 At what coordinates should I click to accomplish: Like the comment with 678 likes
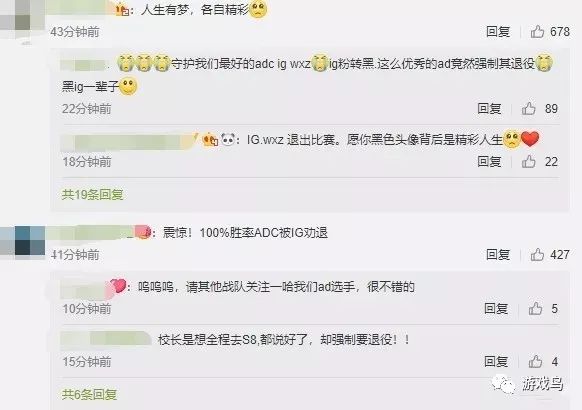click(x=537, y=32)
